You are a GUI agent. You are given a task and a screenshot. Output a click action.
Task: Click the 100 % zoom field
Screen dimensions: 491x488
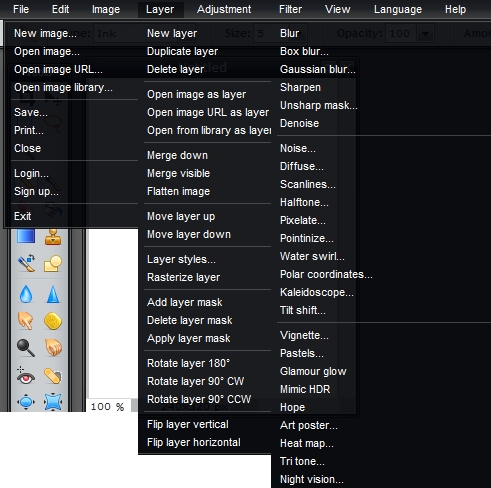click(x=108, y=407)
